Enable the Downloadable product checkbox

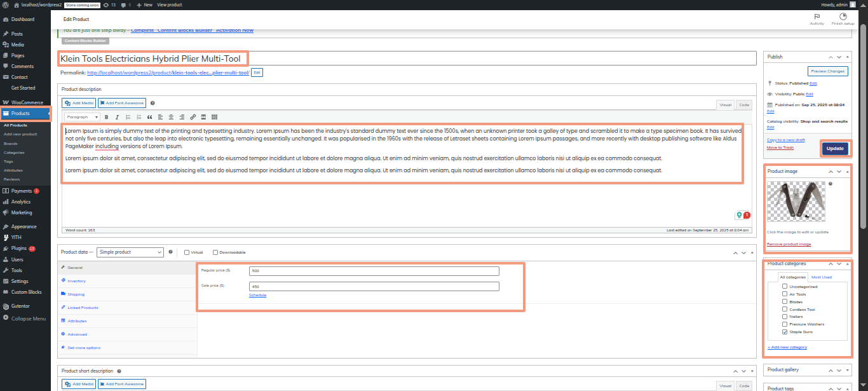click(215, 252)
